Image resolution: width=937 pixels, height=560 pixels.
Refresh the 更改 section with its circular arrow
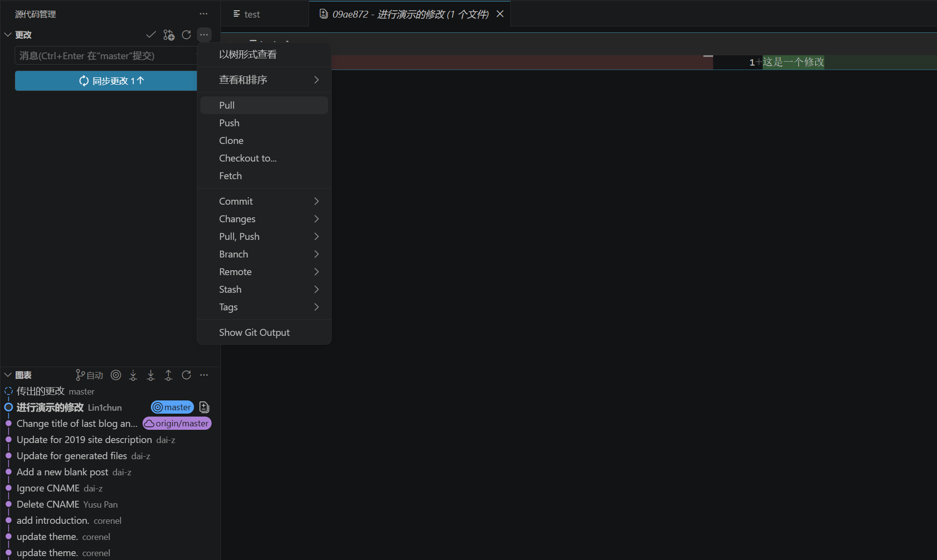pyautogui.click(x=186, y=35)
